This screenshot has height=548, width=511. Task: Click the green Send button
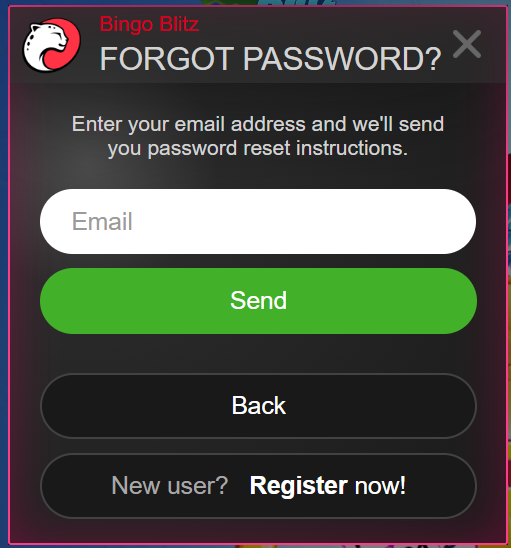tap(258, 301)
